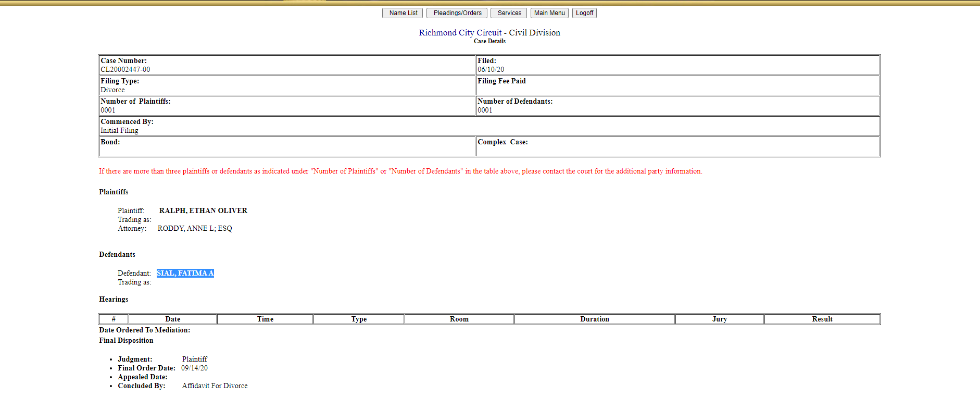The width and height of the screenshot is (980, 397).
Task: Click the Final Disposition heading
Action: tap(126, 340)
